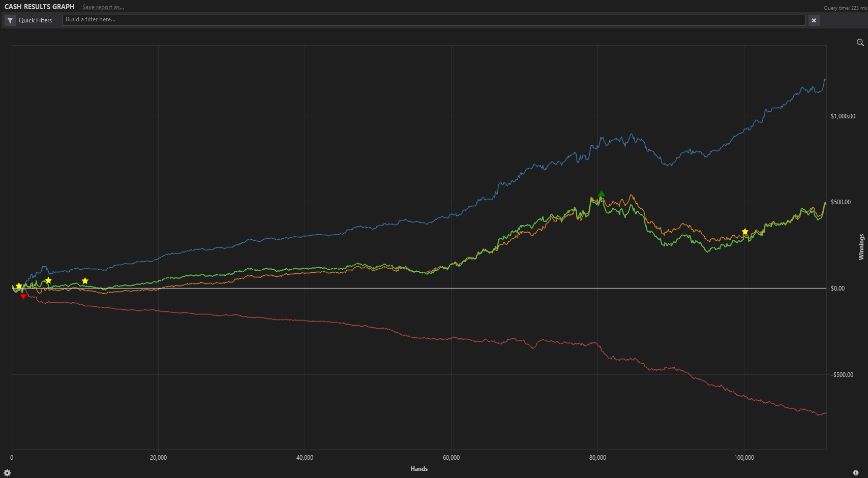Click the '$0.00' axis label

point(837,289)
